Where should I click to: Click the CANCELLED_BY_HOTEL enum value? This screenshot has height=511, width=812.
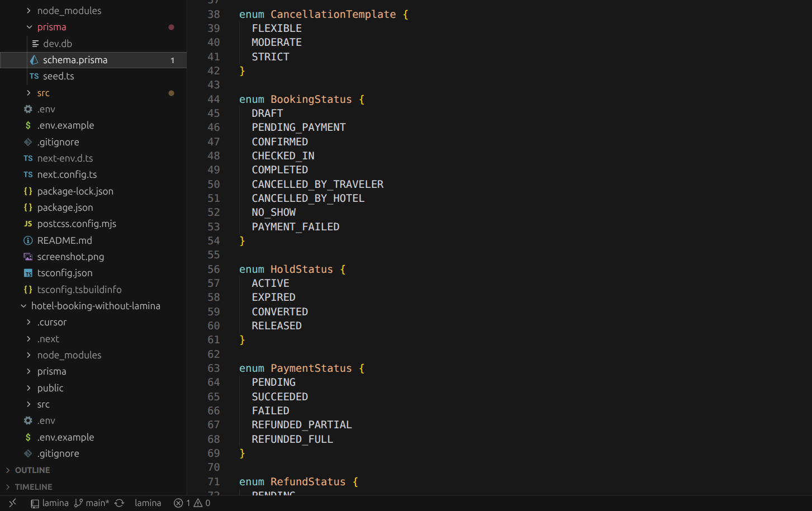point(308,198)
